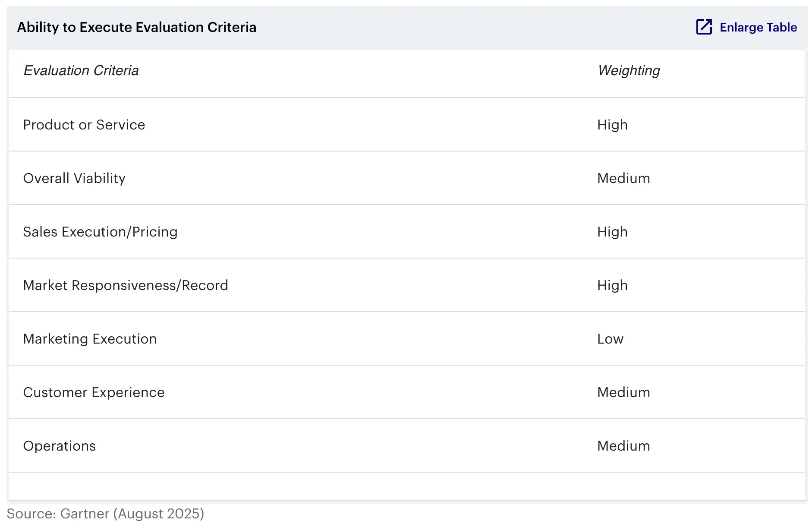Click the High weighting for Product or Service
The height and width of the screenshot is (524, 812).
point(612,125)
